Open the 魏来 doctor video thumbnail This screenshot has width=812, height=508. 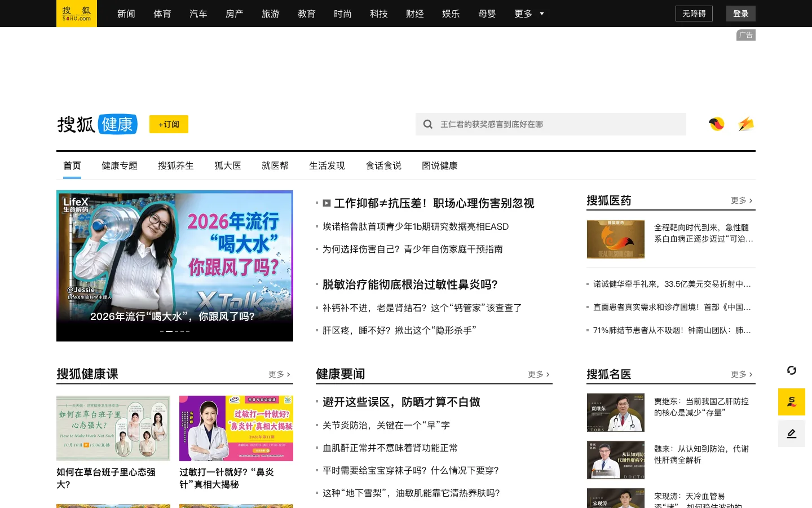[616, 460]
